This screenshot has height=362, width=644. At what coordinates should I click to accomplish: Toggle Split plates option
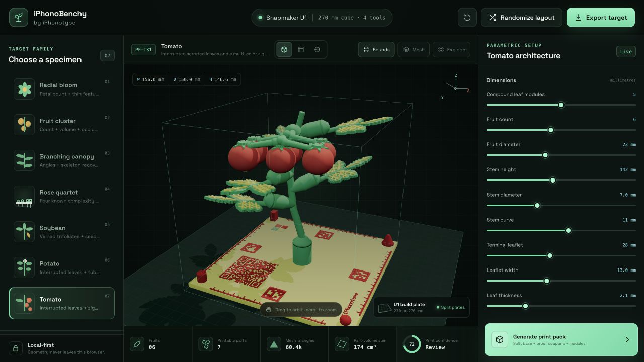pyautogui.click(x=450, y=307)
